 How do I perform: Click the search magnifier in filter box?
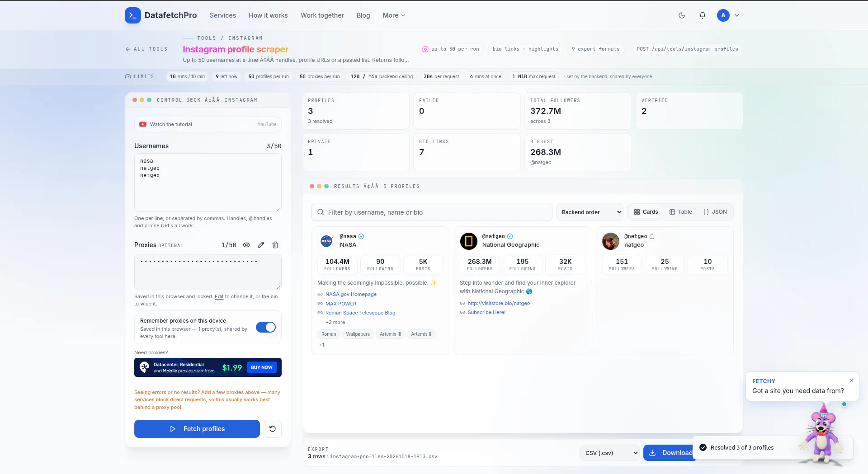(321, 212)
